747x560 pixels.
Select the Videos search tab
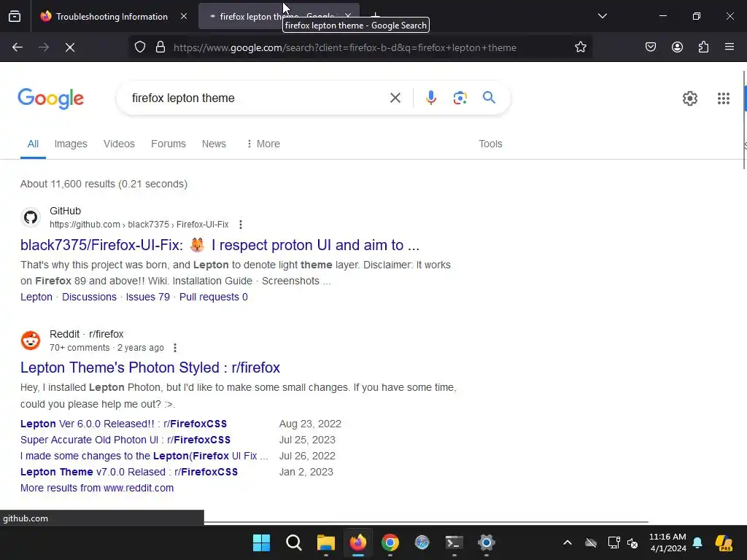tap(119, 144)
